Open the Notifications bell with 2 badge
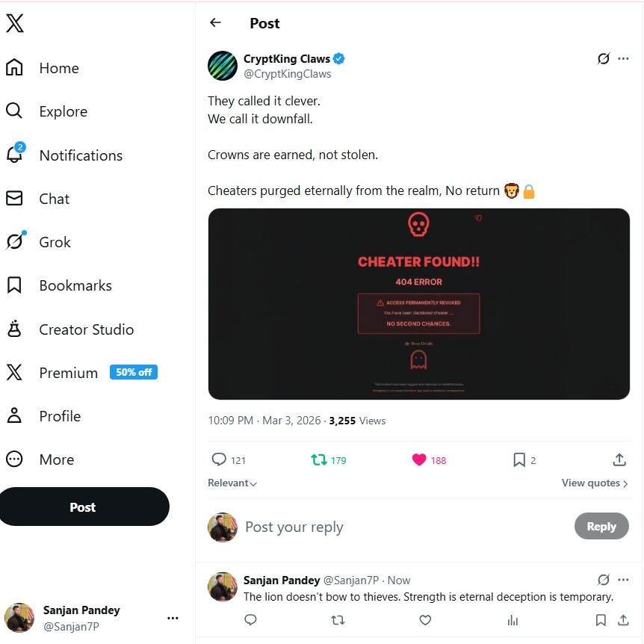 15,155
